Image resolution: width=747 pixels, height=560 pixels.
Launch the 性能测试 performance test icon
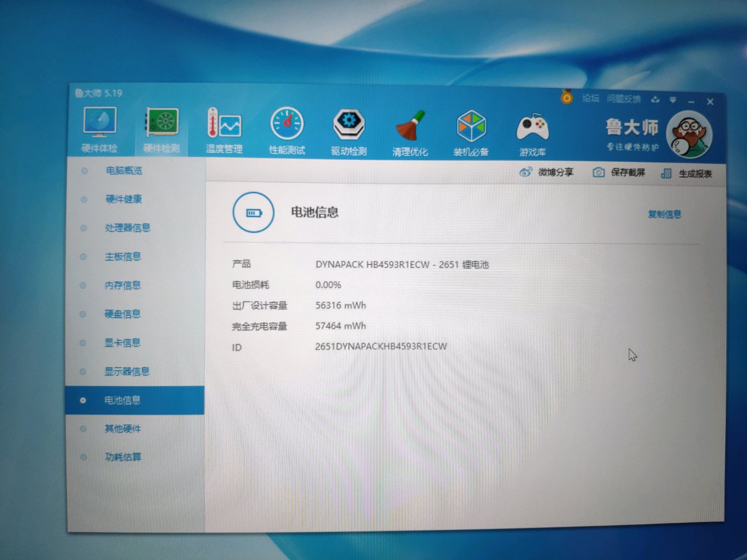coord(287,130)
